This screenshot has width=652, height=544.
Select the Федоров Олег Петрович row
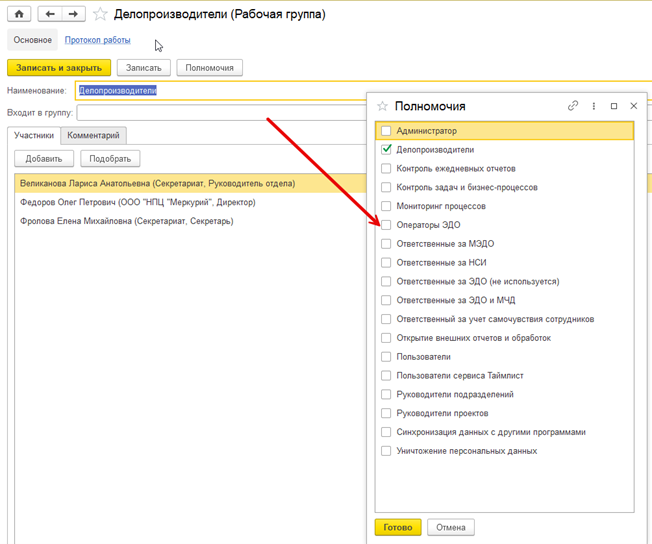point(137,202)
